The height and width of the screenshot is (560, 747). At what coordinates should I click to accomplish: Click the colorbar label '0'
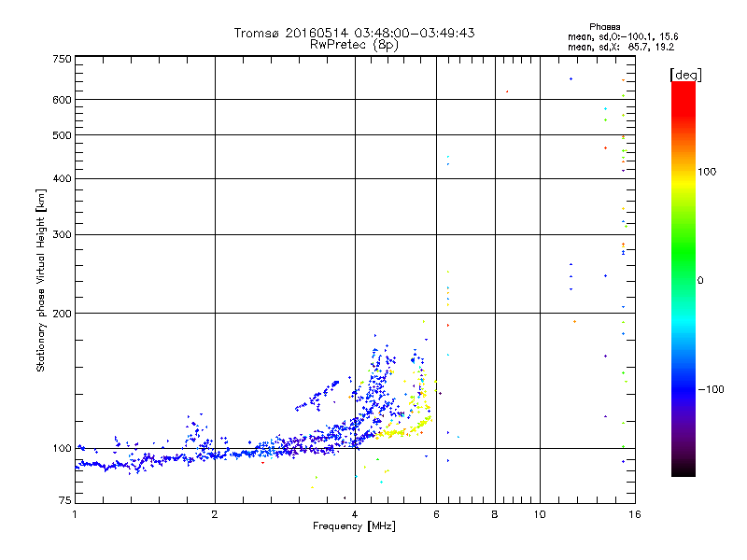[699, 281]
